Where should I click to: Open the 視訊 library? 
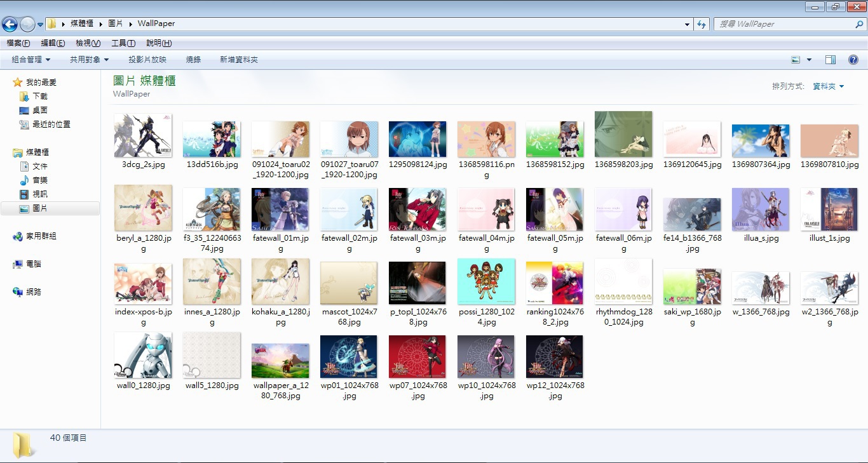point(40,194)
